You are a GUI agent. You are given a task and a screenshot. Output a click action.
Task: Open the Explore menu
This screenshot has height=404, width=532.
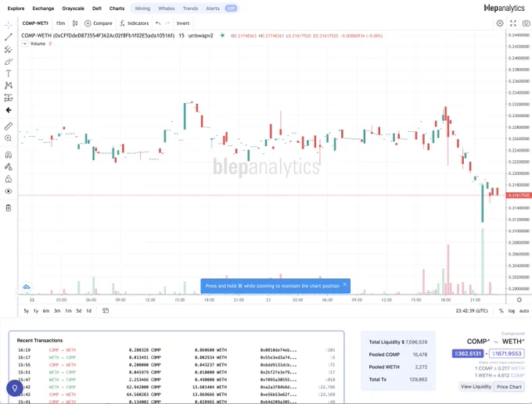[16, 8]
